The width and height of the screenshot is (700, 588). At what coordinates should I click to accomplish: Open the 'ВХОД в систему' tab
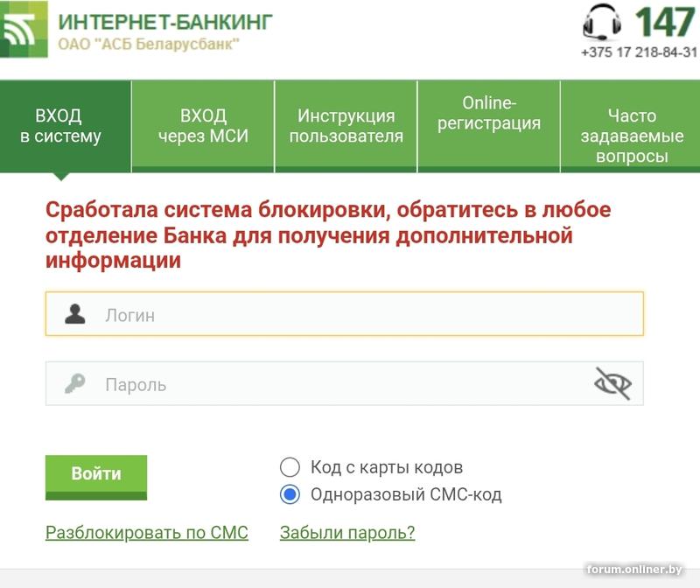pyautogui.click(x=65, y=126)
